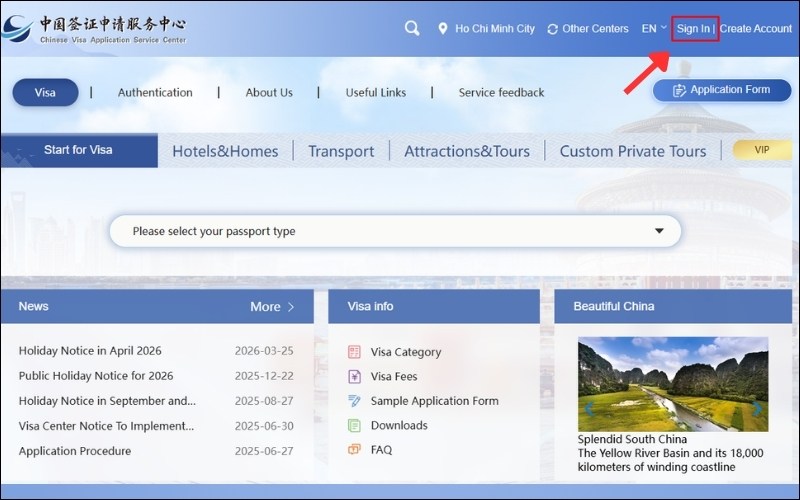Switch to the Custom Private Tours tab
This screenshot has width=800, height=500.
pos(633,151)
